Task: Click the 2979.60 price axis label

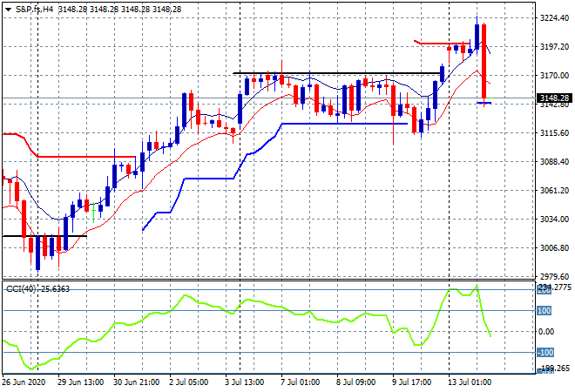Action: 554,276
